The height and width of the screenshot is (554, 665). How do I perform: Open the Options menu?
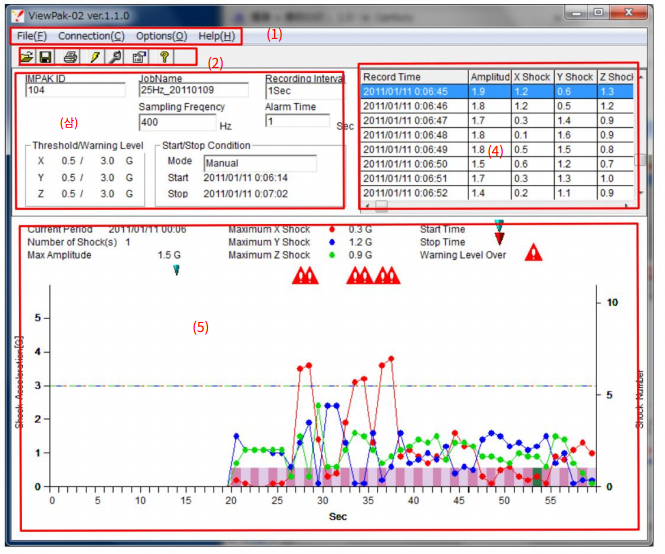click(161, 36)
